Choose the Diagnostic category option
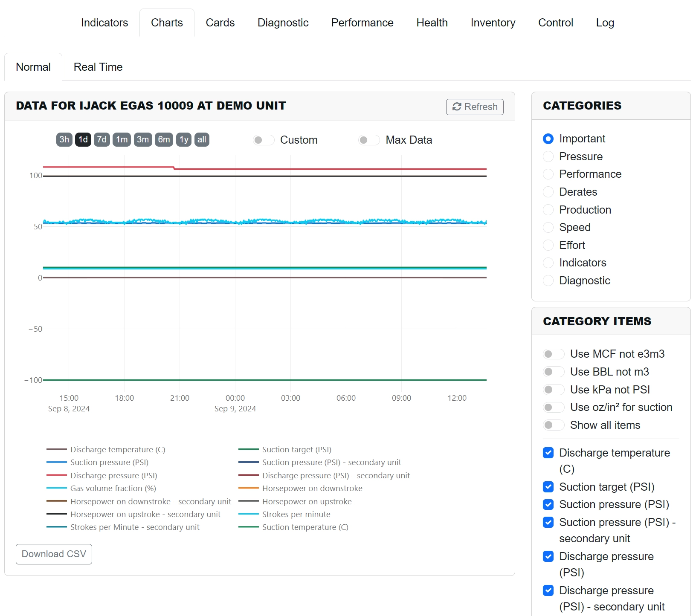The image size is (696, 616). [548, 281]
